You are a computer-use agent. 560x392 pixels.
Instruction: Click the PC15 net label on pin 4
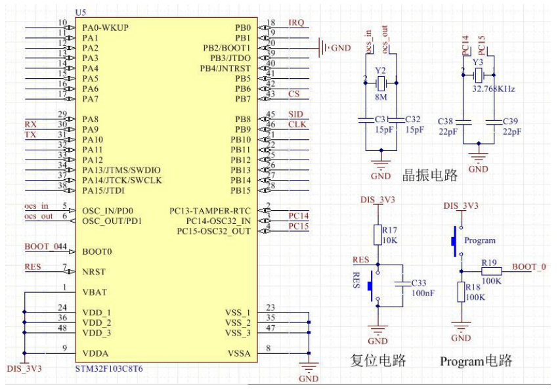tap(299, 226)
